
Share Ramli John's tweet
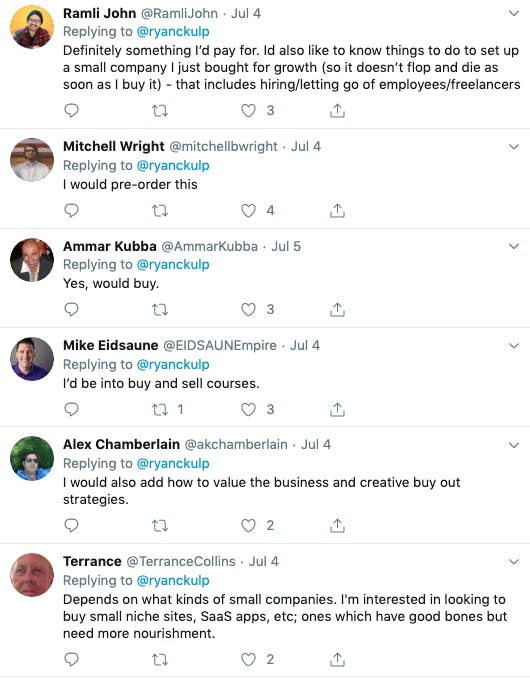(x=337, y=110)
